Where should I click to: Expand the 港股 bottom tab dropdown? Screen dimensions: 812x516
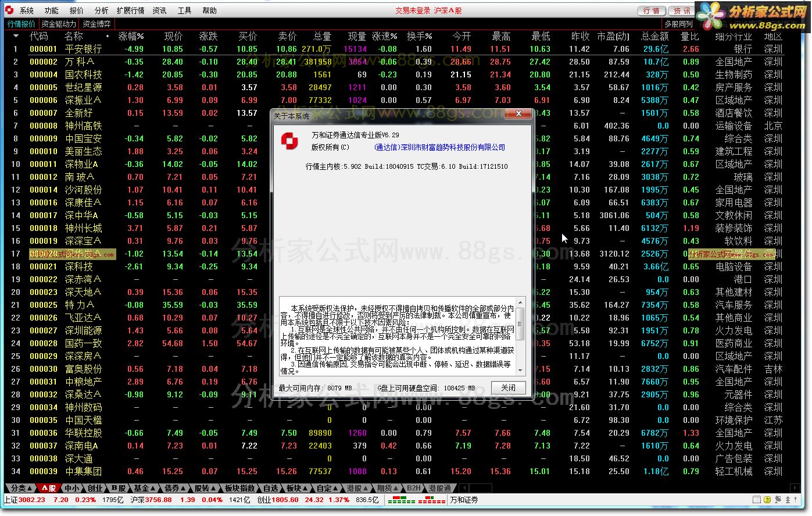click(357, 488)
